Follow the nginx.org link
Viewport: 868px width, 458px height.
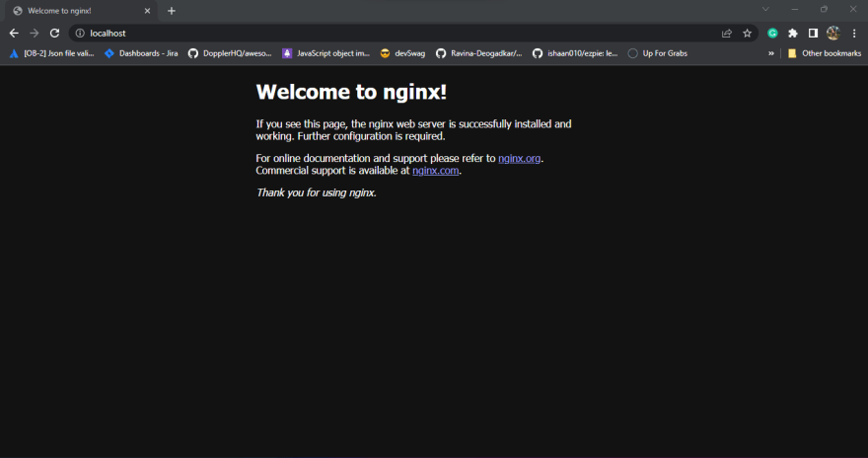pyautogui.click(x=519, y=158)
